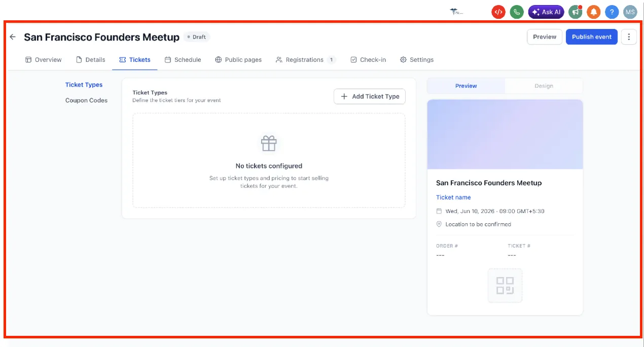Click the green phone call icon

point(517,12)
